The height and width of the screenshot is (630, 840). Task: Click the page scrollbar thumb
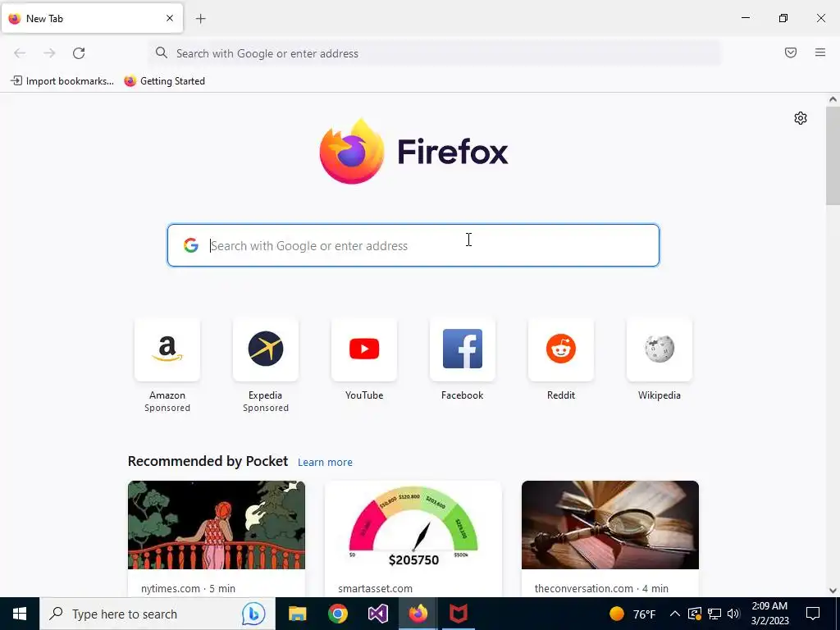833,155
